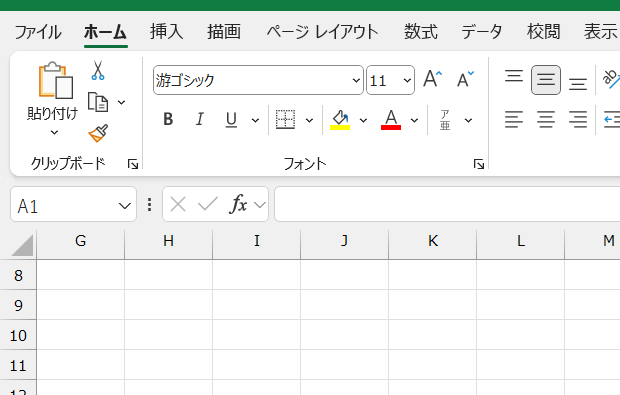The width and height of the screenshot is (620, 395).
Task: Center text horizontally in cell
Action: (x=546, y=119)
